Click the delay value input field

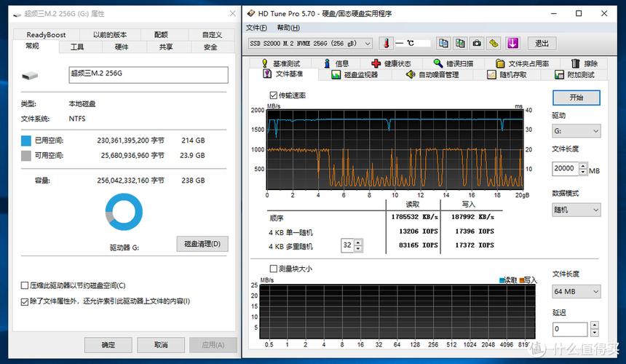pyautogui.click(x=570, y=329)
